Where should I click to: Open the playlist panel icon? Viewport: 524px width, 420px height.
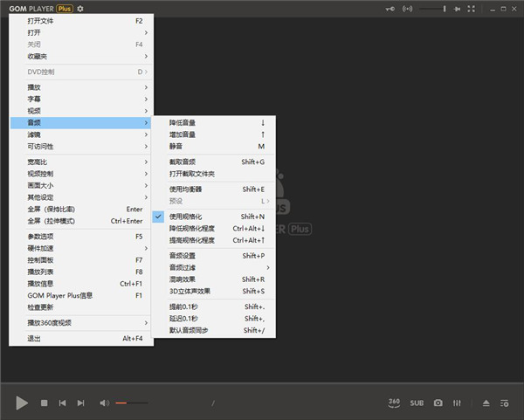click(x=504, y=403)
